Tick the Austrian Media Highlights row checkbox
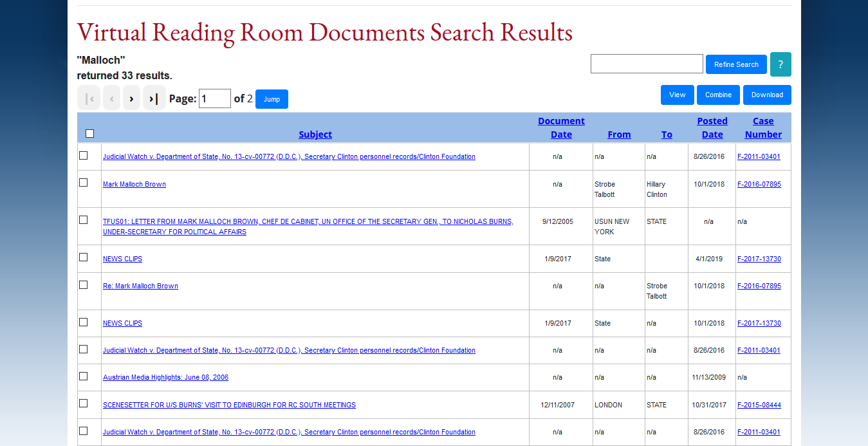Viewport: 868px width, 446px height. click(83, 376)
